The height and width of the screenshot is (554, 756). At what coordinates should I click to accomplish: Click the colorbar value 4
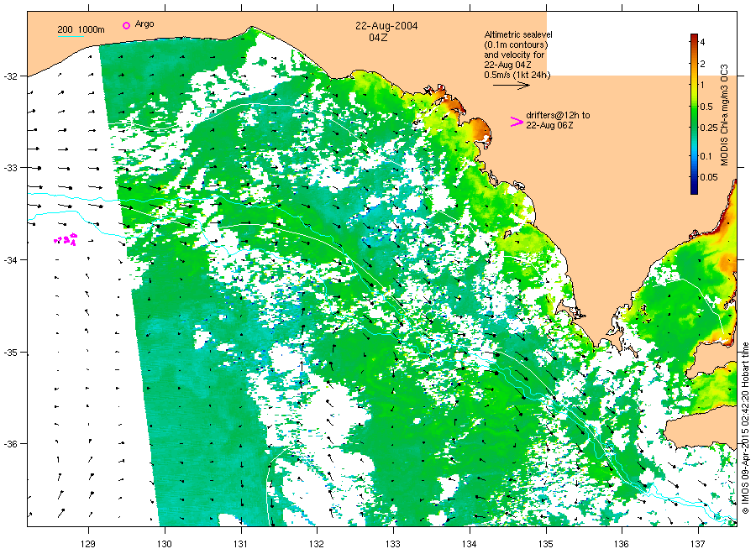point(702,43)
